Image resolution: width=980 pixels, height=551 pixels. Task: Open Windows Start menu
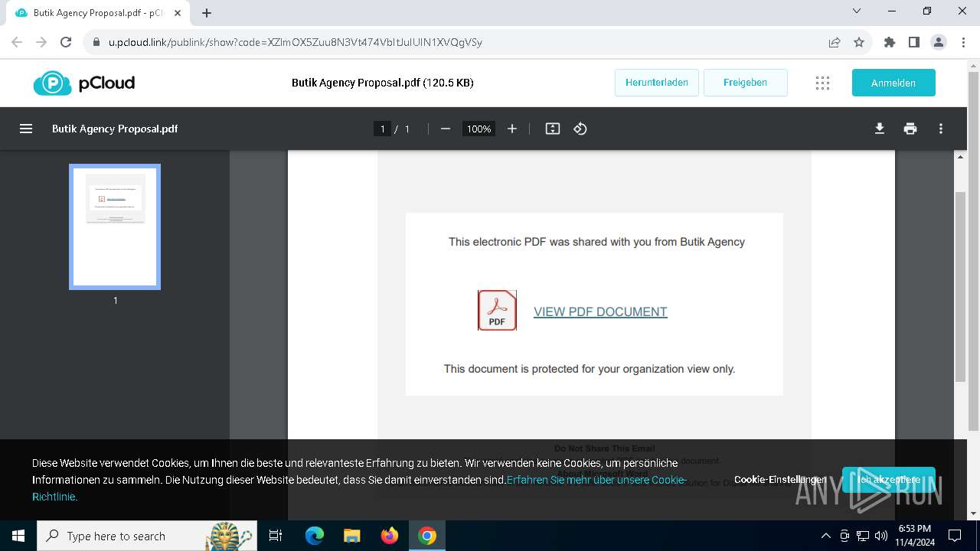coord(18,536)
